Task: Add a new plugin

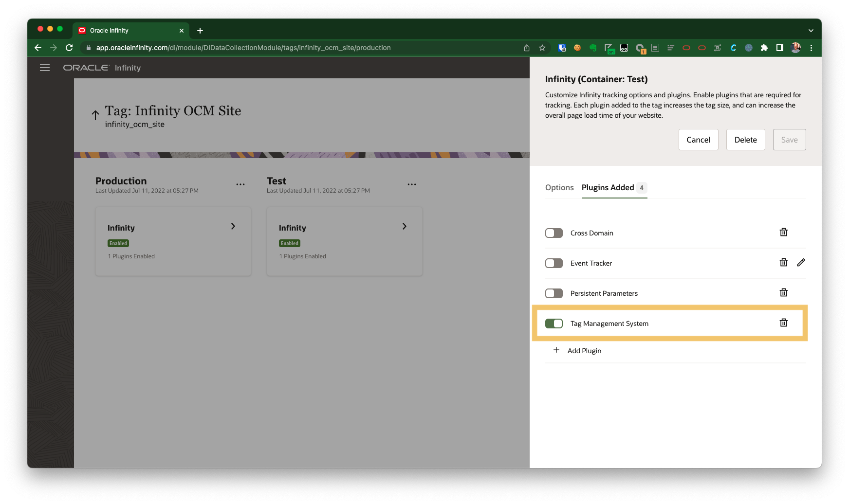Action: click(x=577, y=350)
